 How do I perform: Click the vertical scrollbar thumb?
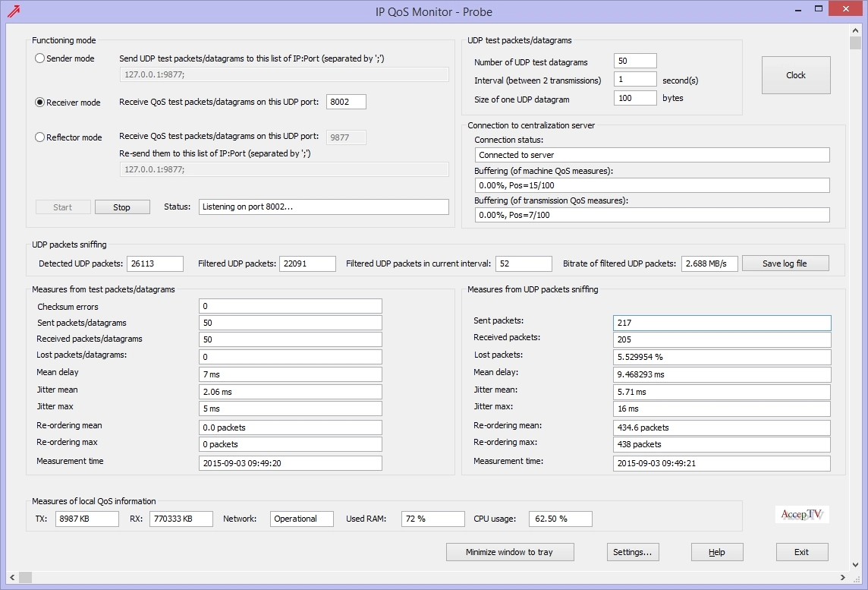(x=856, y=43)
